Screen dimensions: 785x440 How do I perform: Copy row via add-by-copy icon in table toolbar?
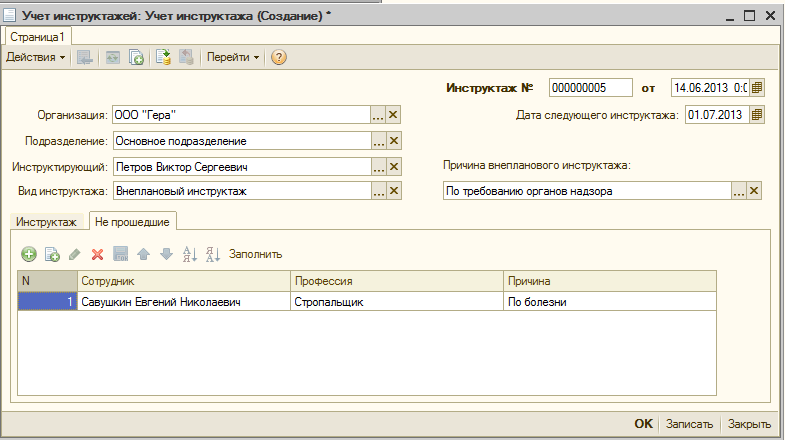tap(52, 254)
